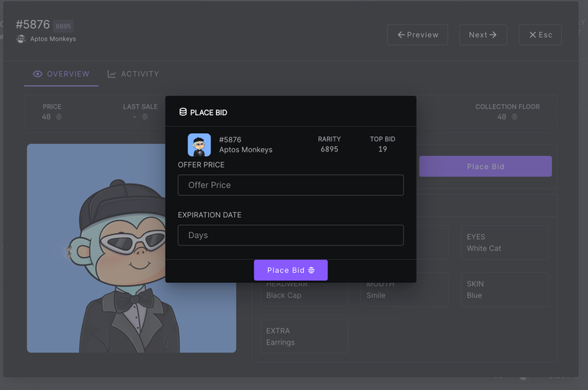Click the Aptos coin icon next to Price
The image size is (588, 390).
coord(59,117)
